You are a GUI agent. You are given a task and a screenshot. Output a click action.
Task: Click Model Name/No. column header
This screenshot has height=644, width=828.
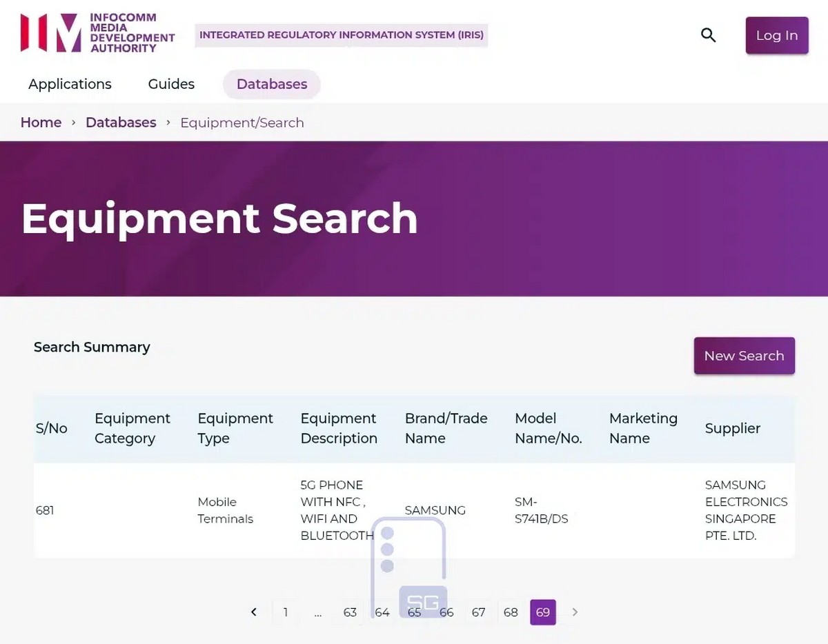click(549, 428)
